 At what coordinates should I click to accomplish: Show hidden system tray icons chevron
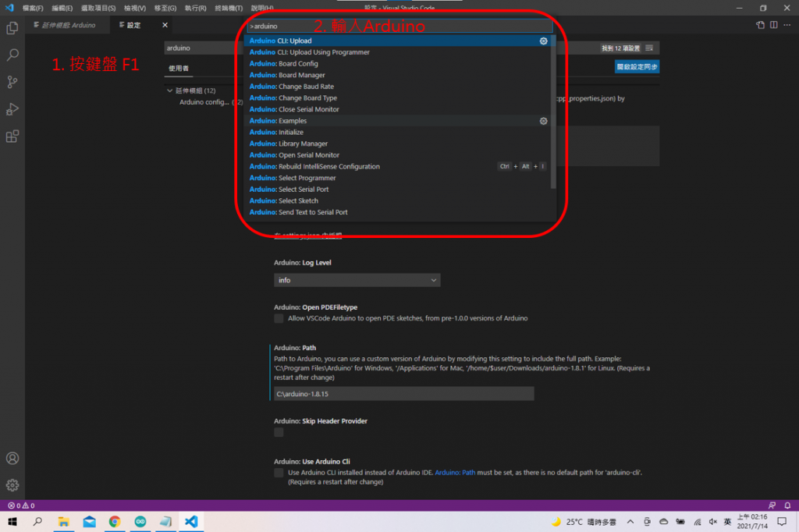630,522
